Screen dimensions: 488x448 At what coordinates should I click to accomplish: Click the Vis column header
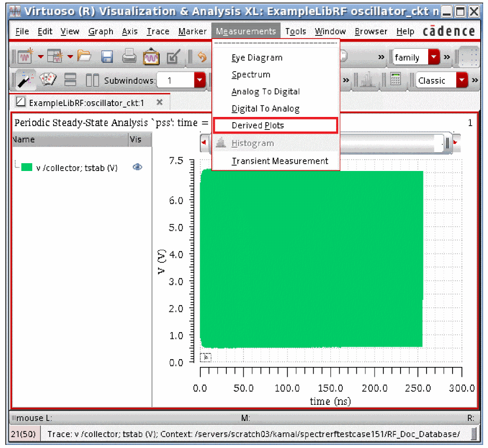[140, 140]
